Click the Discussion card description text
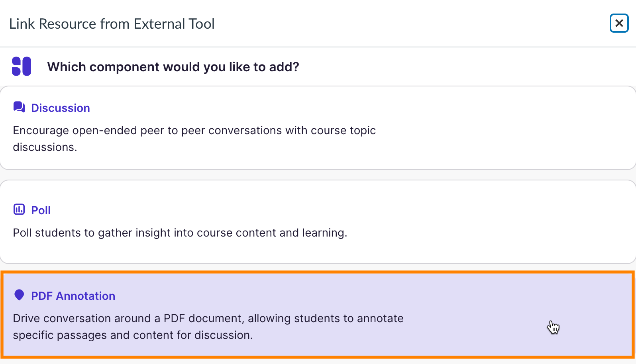The height and width of the screenshot is (364, 636). click(x=194, y=138)
